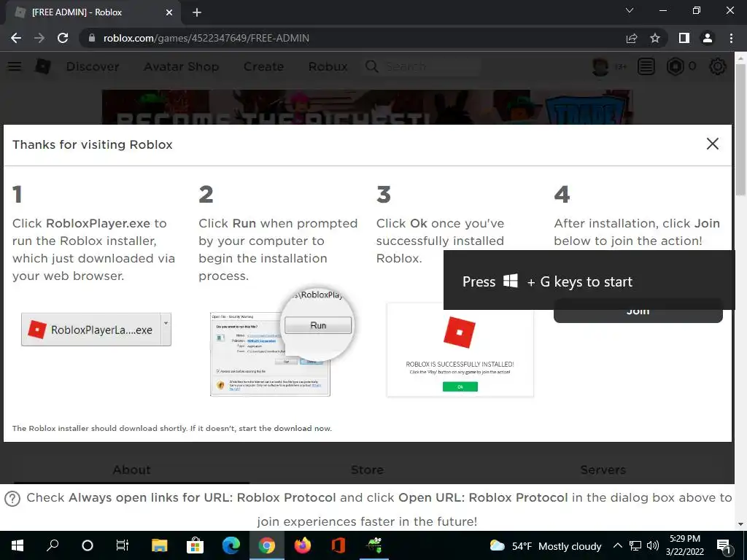Open File Explorer from taskbar
The width and height of the screenshot is (747, 560).
(160, 545)
